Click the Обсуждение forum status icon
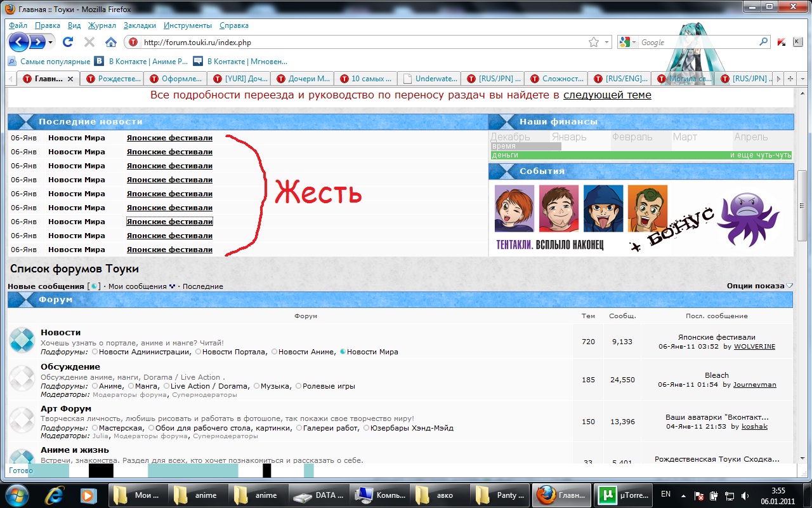Viewport: 812px width, 508px height. [22, 378]
